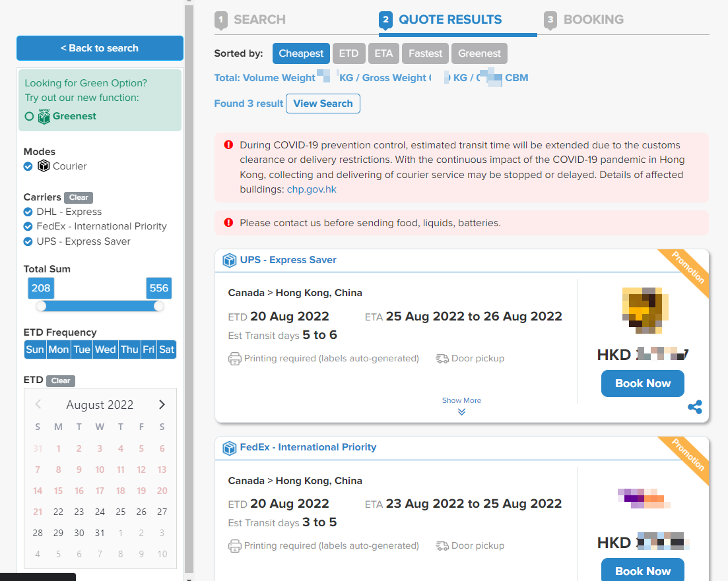Screen dimensions: 728x581
Task: Go to next month in calendar
Action: click(x=162, y=405)
